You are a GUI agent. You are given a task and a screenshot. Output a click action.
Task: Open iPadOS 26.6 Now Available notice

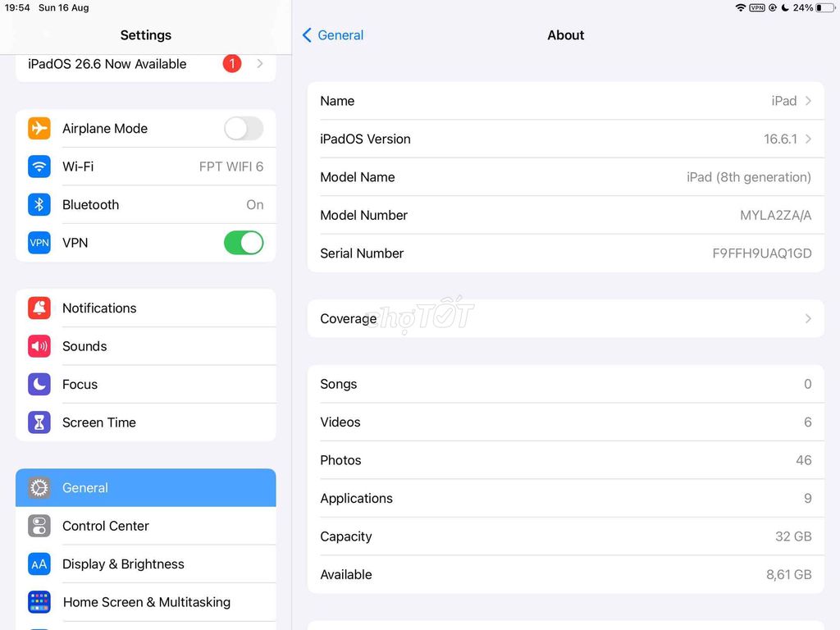point(146,64)
